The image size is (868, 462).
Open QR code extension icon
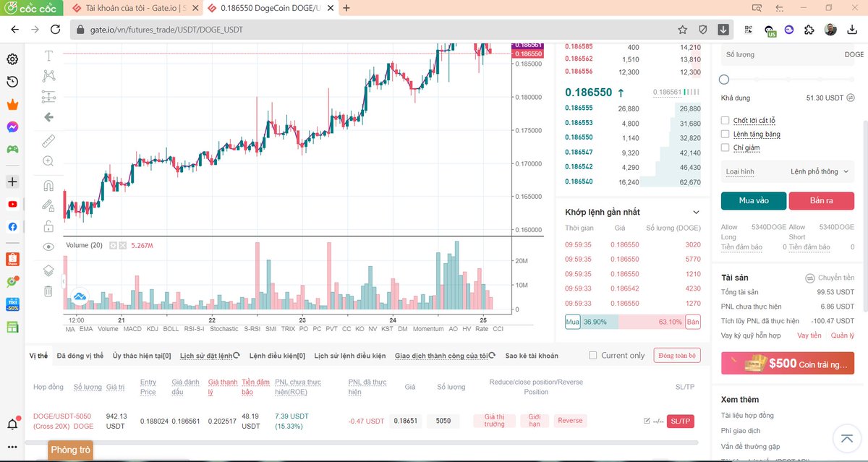coord(749,30)
